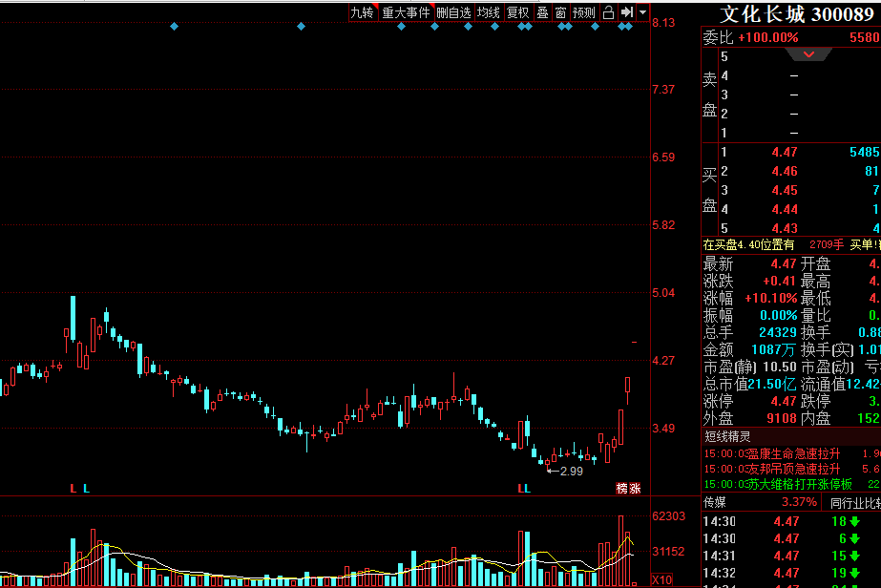Image resolution: width=881 pixels, height=588 pixels.
Task: Click the 涨 limit-up marker on chart
Action: tap(636, 489)
